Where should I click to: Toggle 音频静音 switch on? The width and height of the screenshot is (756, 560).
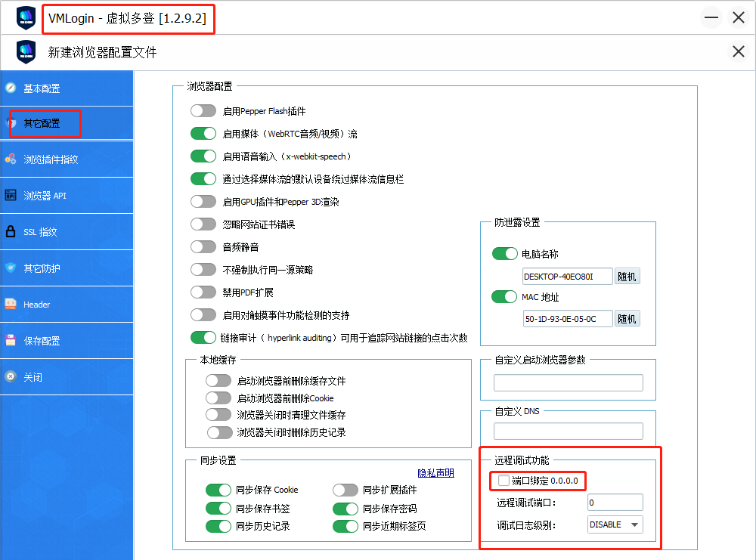pyautogui.click(x=203, y=247)
